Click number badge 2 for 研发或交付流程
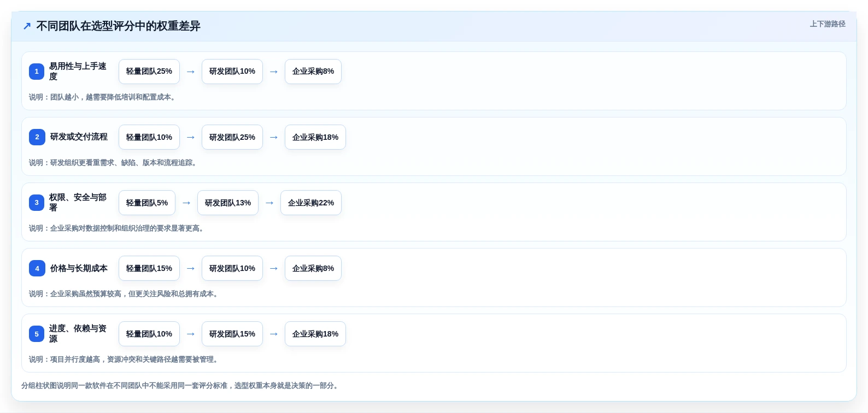868x413 pixels. tap(37, 137)
